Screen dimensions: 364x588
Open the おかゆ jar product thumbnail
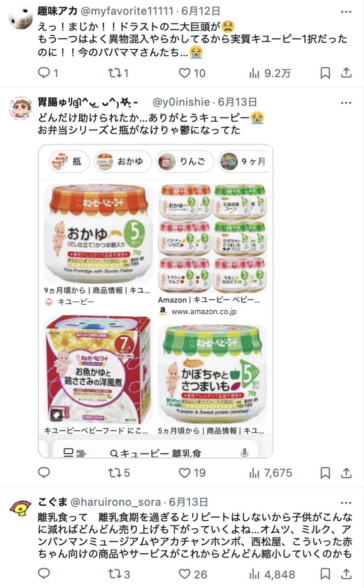[x=98, y=234]
